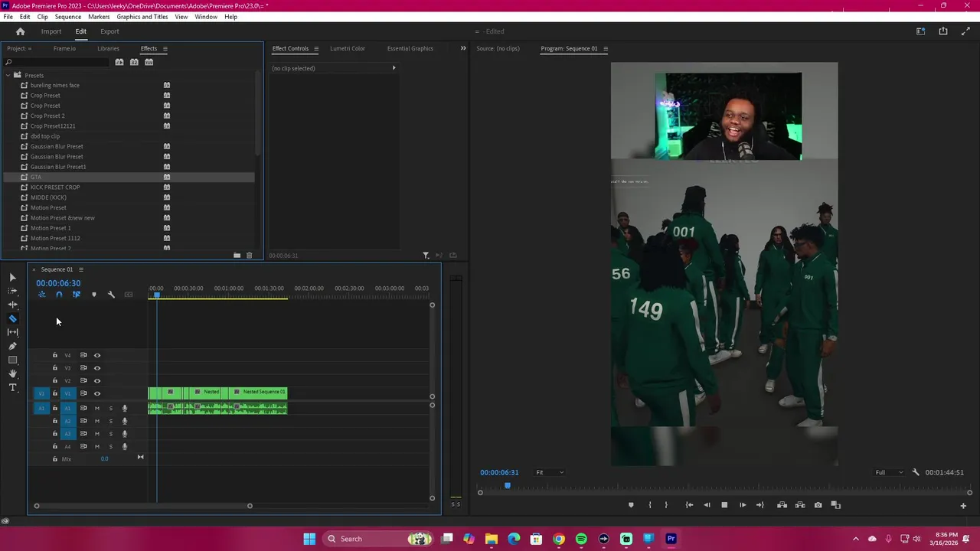Open Program monitor settings wrench

coord(916,472)
